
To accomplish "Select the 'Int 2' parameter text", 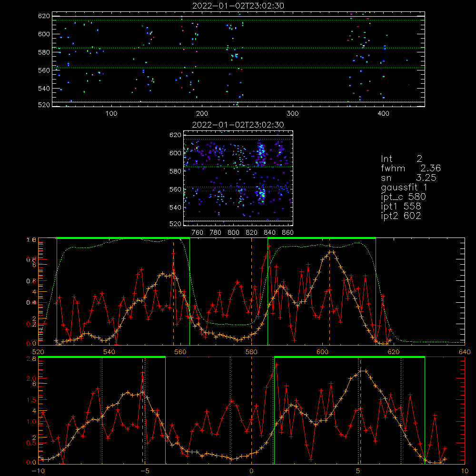I will coord(401,159).
